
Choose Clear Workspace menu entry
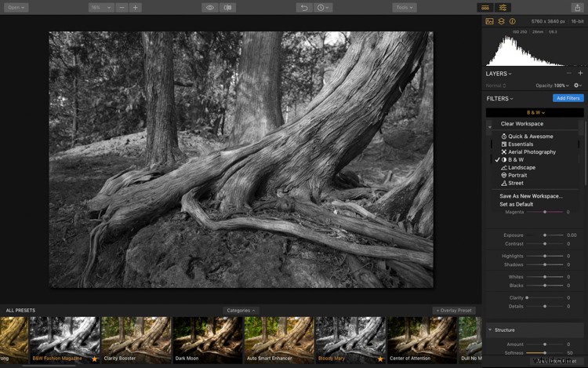coord(521,124)
